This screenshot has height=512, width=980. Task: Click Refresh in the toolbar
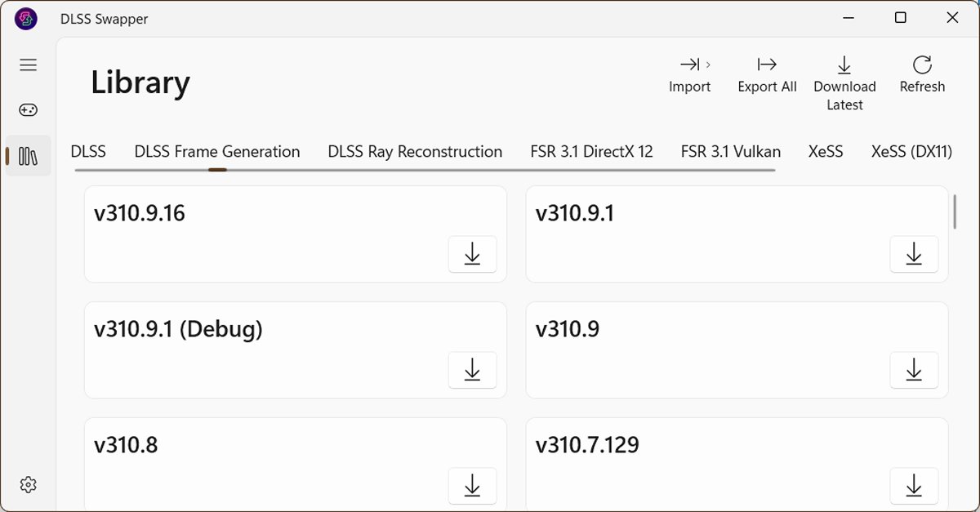click(x=922, y=74)
